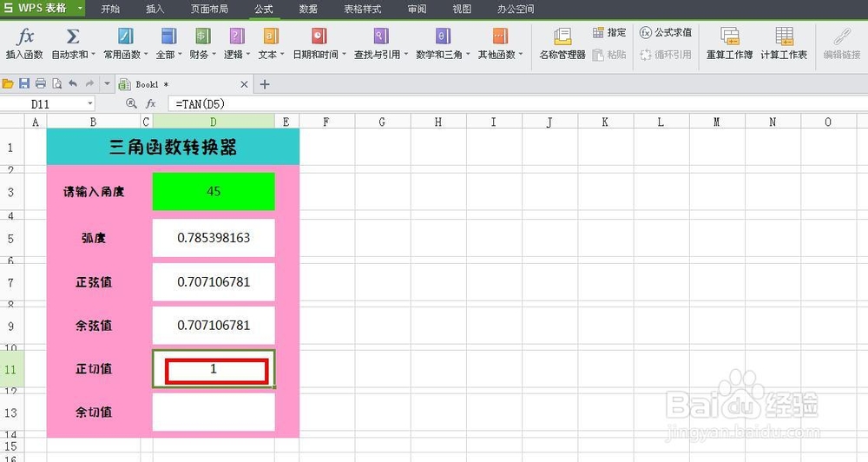Switch to the 数据 (Data) tab

308,9
